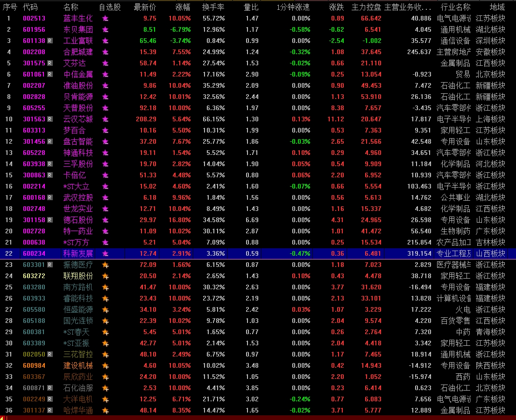516x420 pixels.
Task: Click the star icon for 中信金属
Action: 106,74
